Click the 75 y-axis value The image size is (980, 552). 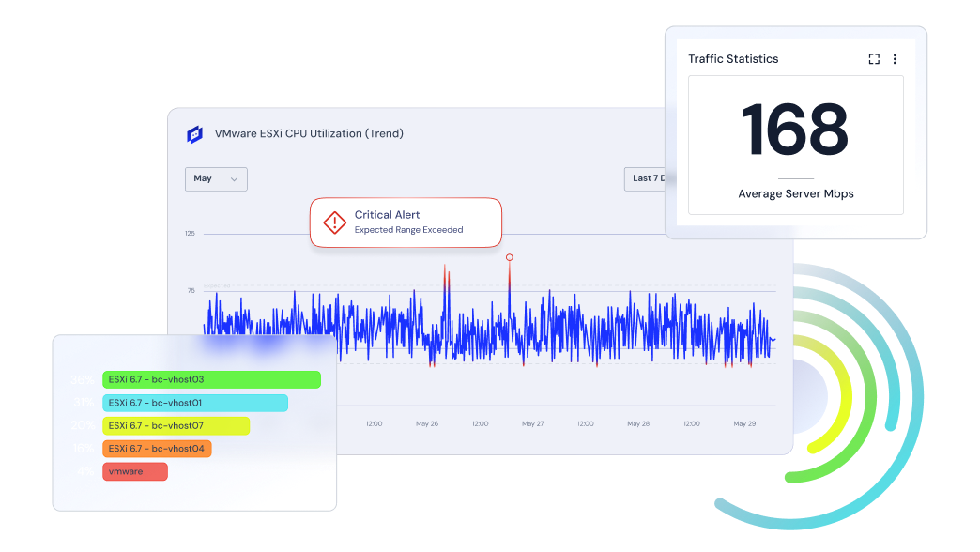[x=191, y=291]
